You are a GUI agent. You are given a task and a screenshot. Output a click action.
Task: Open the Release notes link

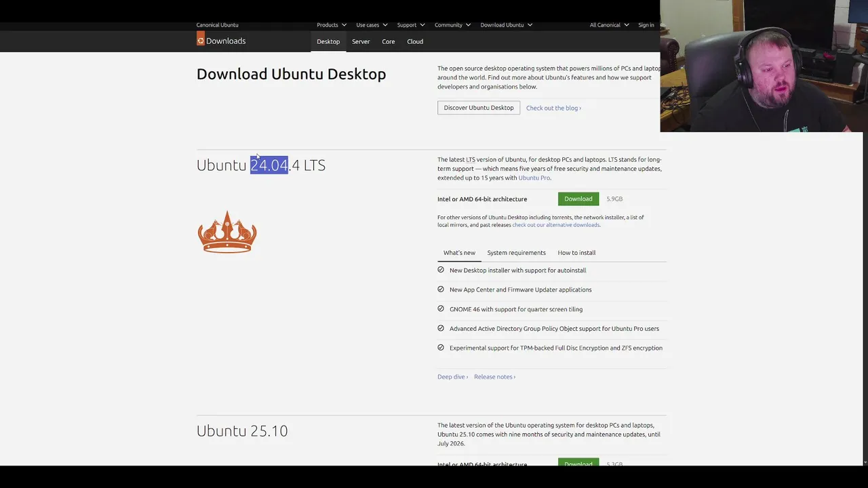click(x=494, y=377)
